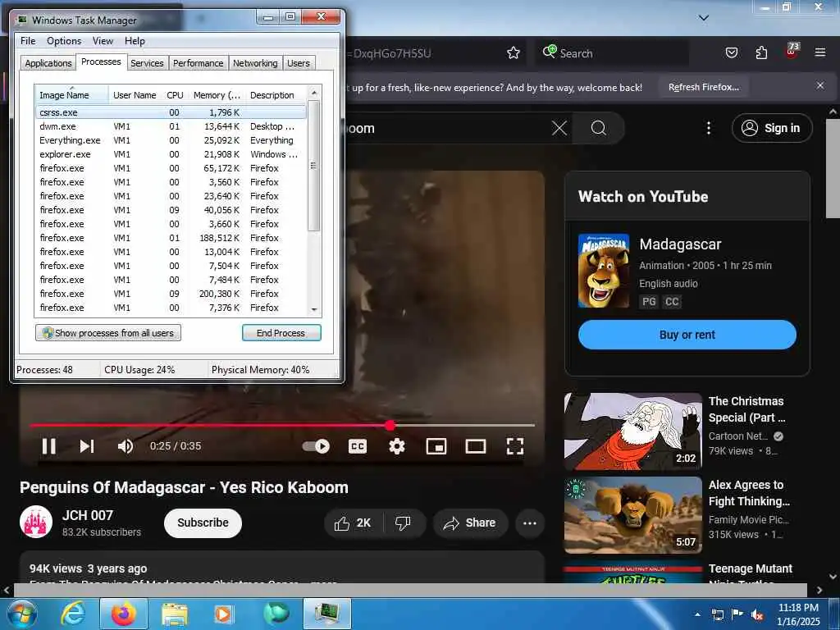Sort processes by CPU column
This screenshot has width=840, height=630.
point(175,95)
